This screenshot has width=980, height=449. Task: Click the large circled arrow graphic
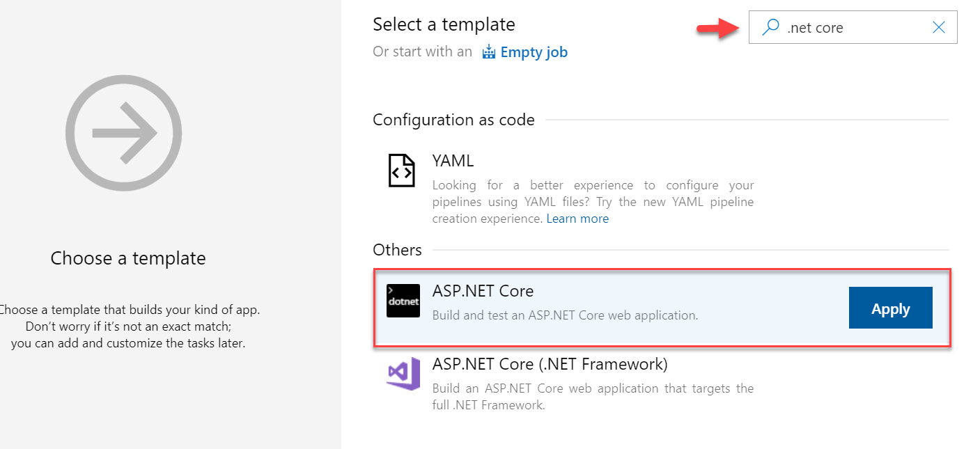pos(123,132)
